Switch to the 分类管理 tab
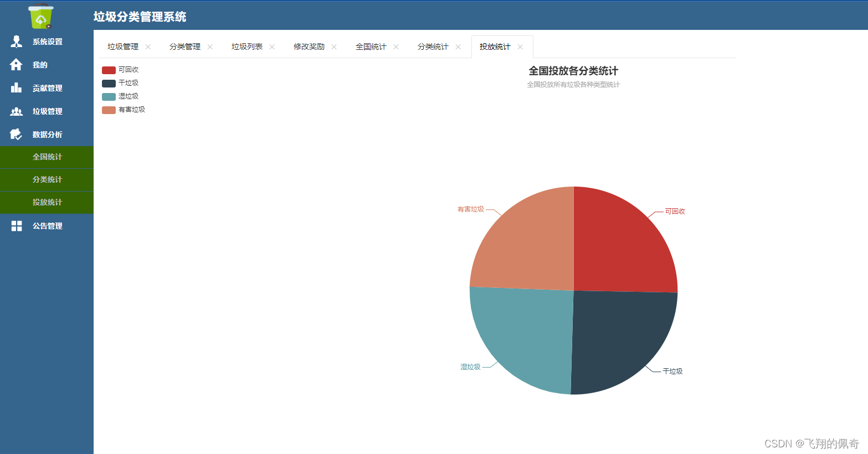Screen dimensions: 868x454 (185, 47)
